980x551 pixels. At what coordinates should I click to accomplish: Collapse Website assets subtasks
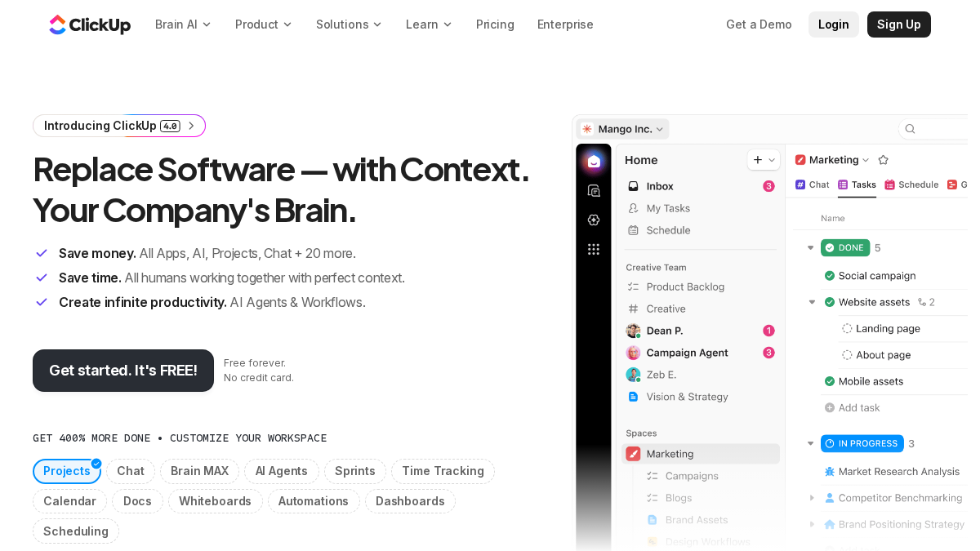point(812,302)
